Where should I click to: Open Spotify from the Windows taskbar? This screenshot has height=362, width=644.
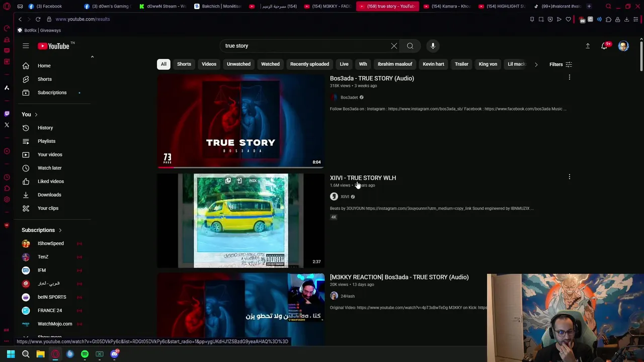click(x=85, y=354)
